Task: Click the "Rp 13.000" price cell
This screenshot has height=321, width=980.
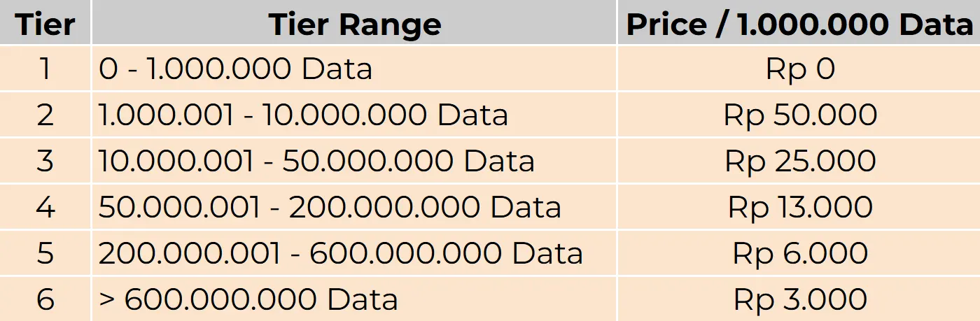Action: (x=800, y=207)
